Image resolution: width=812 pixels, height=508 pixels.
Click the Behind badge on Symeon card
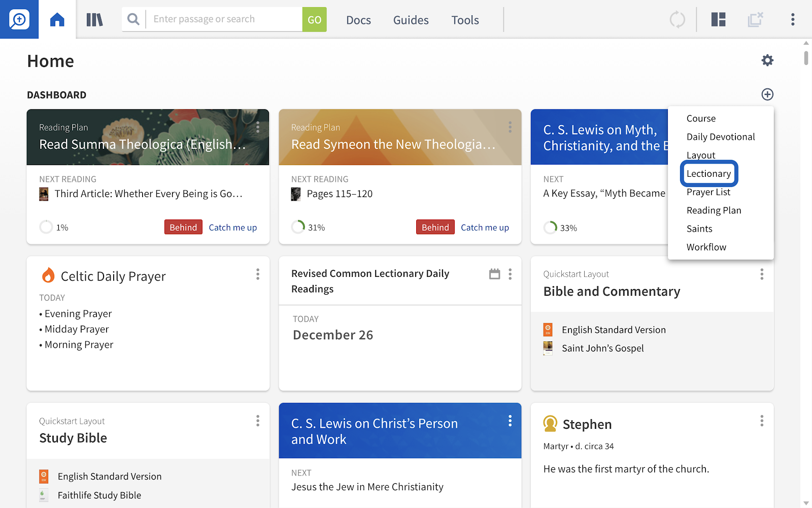coord(435,227)
